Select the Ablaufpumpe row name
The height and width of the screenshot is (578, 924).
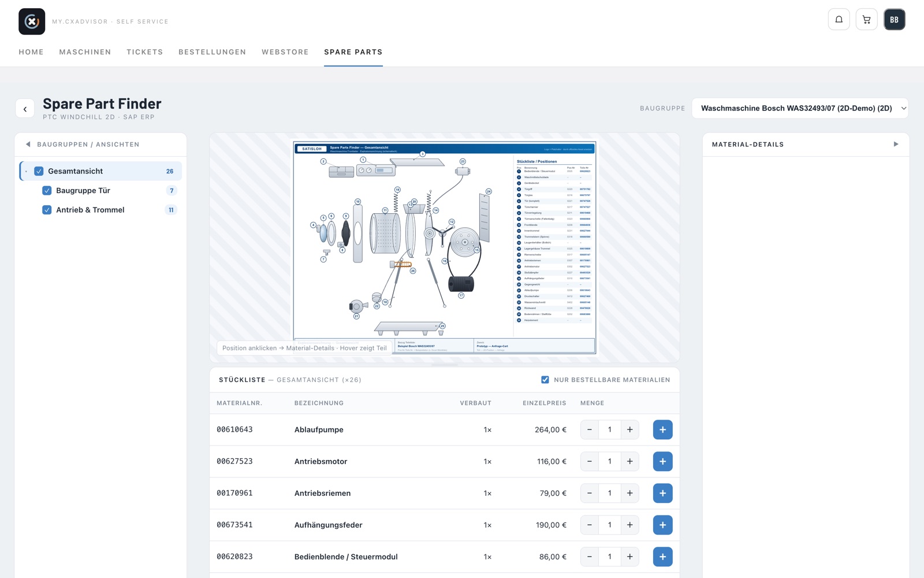coord(319,429)
